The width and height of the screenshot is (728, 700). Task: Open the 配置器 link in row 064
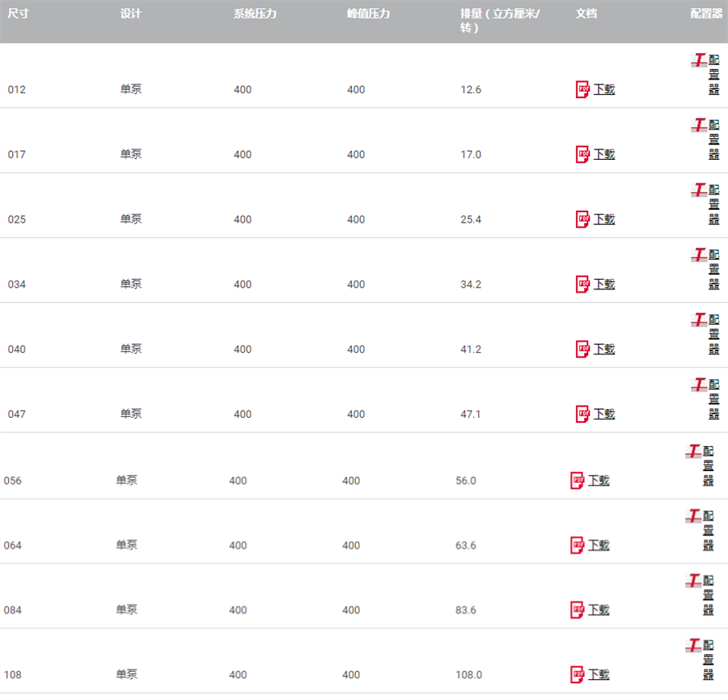coord(708,530)
